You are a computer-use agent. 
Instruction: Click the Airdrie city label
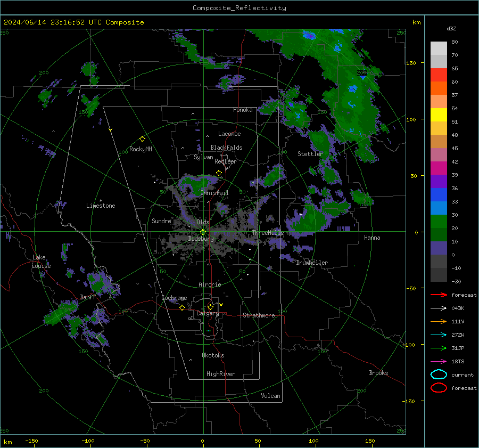pyautogui.click(x=210, y=284)
